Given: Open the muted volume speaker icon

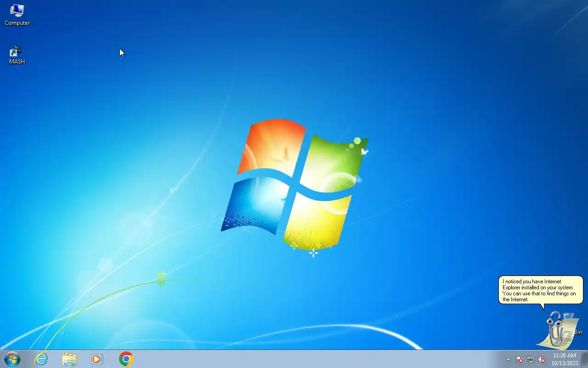Looking at the screenshot, I should click(542, 359).
